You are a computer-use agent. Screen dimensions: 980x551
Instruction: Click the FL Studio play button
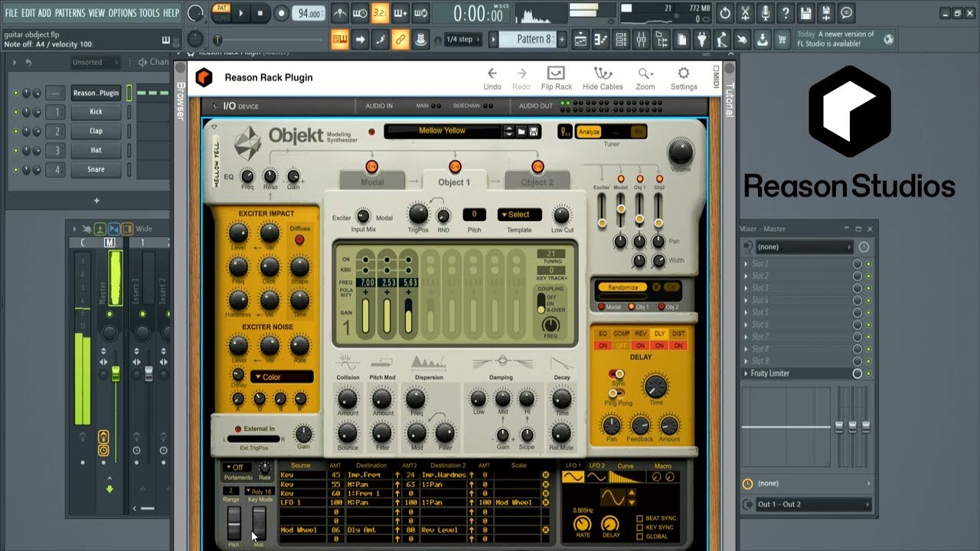pyautogui.click(x=241, y=13)
